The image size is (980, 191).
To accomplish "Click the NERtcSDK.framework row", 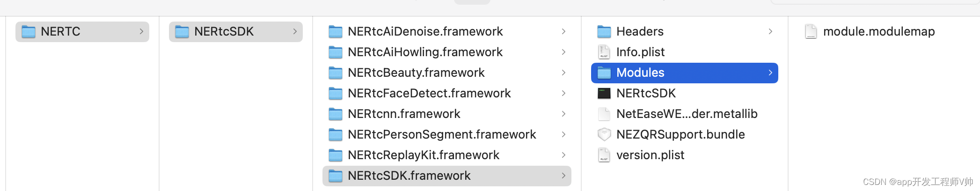I will (447, 176).
